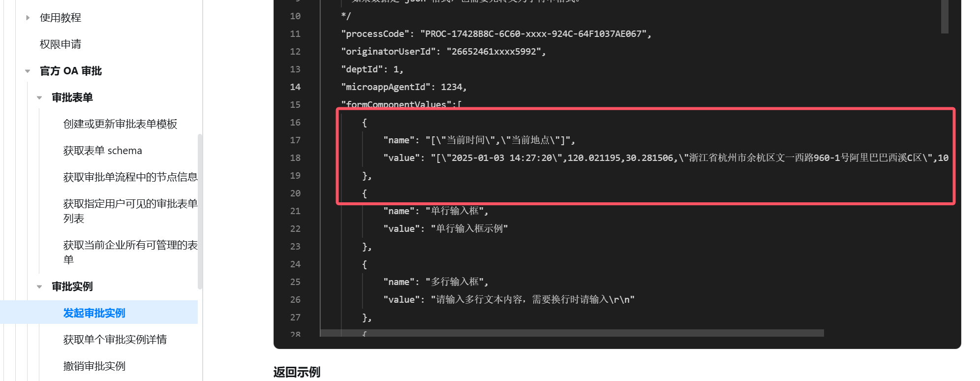Viewport: 980px width, 381px height.
Task: Click the code block vertical scrollbar thumb
Action: (x=945, y=16)
